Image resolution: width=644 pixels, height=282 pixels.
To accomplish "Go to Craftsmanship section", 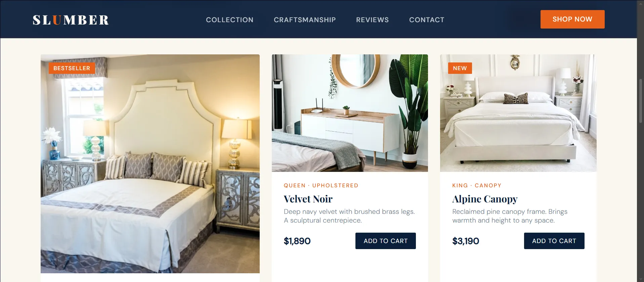I will tap(305, 20).
